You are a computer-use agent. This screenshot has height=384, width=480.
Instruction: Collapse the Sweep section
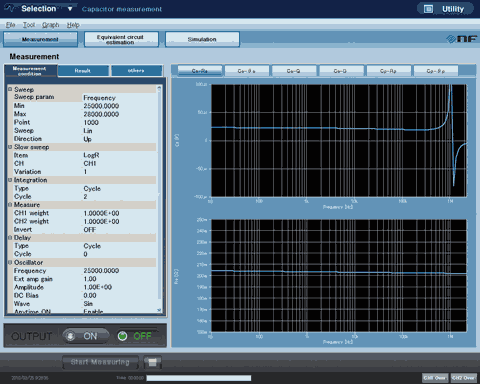tap(10, 89)
